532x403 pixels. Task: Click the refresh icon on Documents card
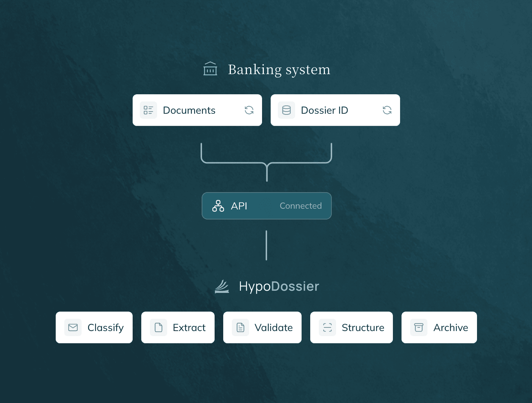249,110
